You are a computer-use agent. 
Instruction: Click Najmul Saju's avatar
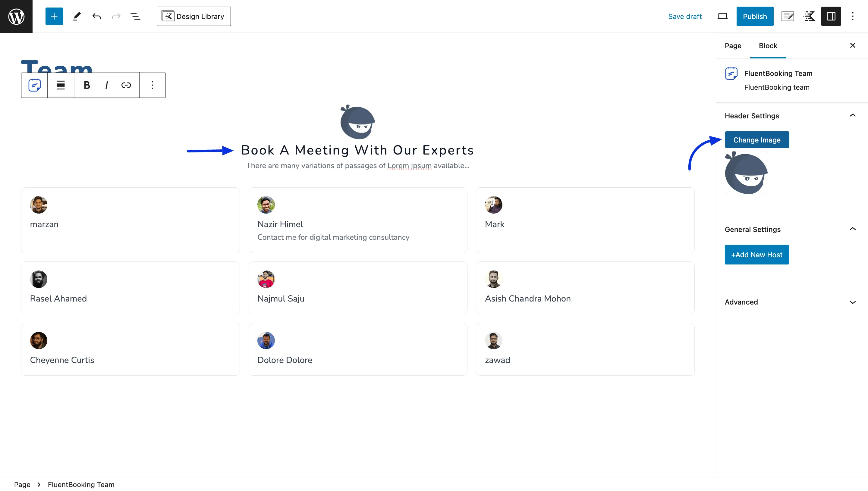(x=266, y=279)
